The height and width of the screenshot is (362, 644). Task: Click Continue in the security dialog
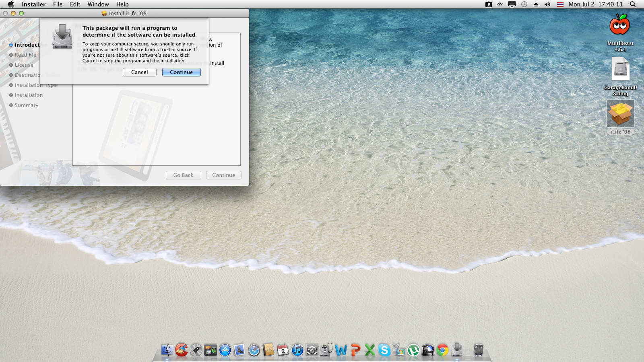(x=181, y=72)
